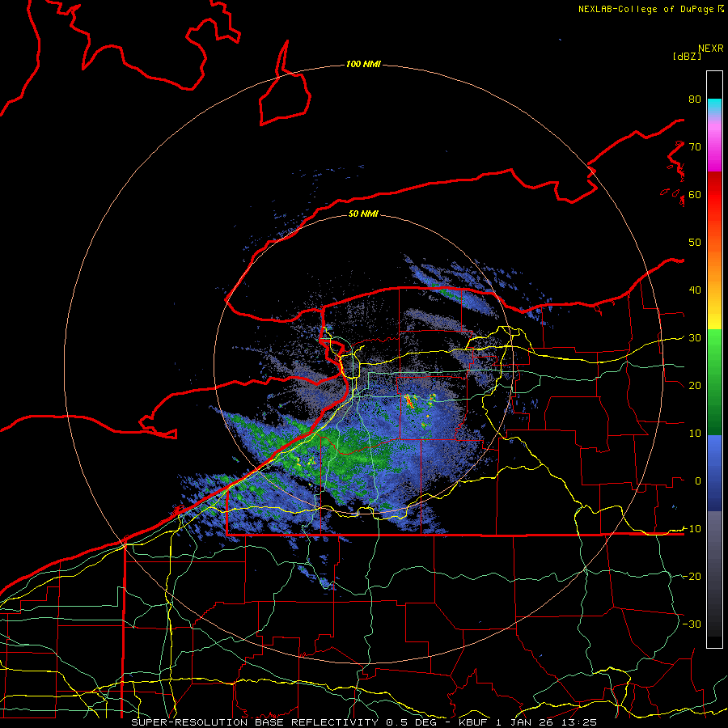728x728 pixels.
Task: Click the 50 dBZ scale value
Action: click(695, 242)
